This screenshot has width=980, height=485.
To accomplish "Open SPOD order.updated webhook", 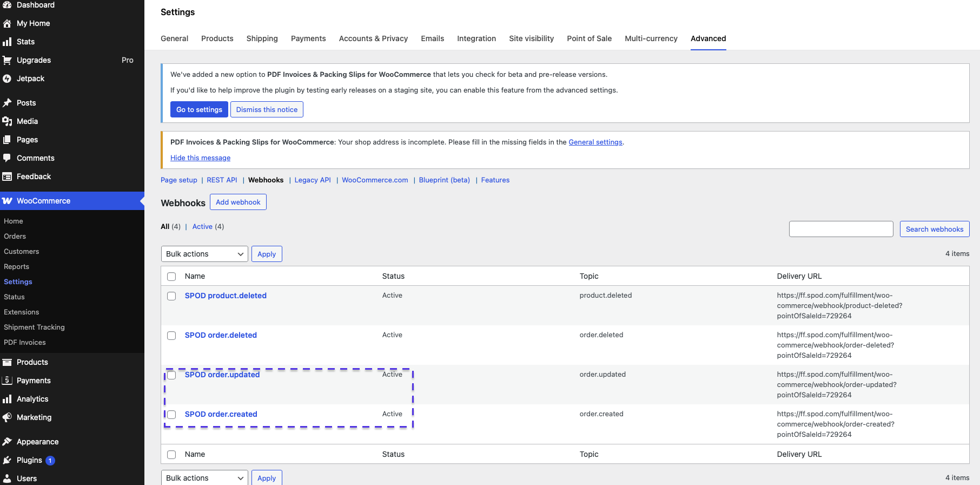I will 222,375.
